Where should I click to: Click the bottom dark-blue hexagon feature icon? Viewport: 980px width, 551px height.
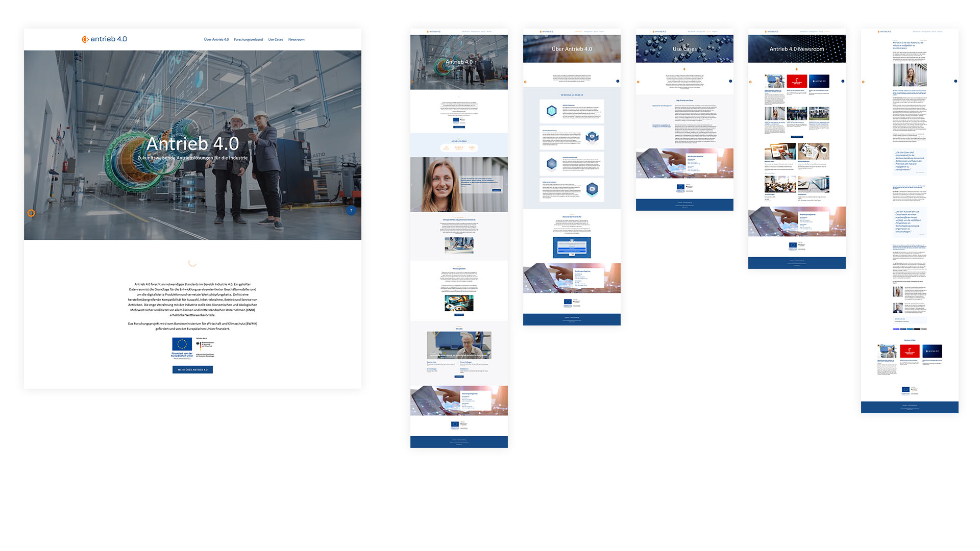pos(592,189)
